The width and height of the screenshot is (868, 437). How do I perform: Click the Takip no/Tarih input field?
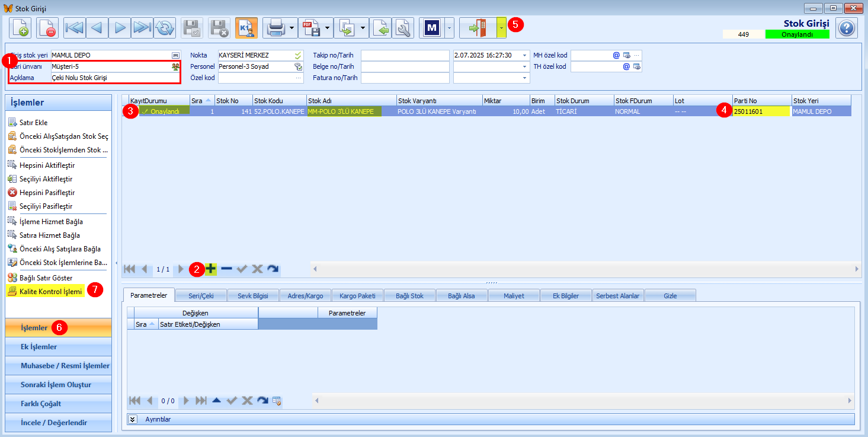click(x=405, y=55)
